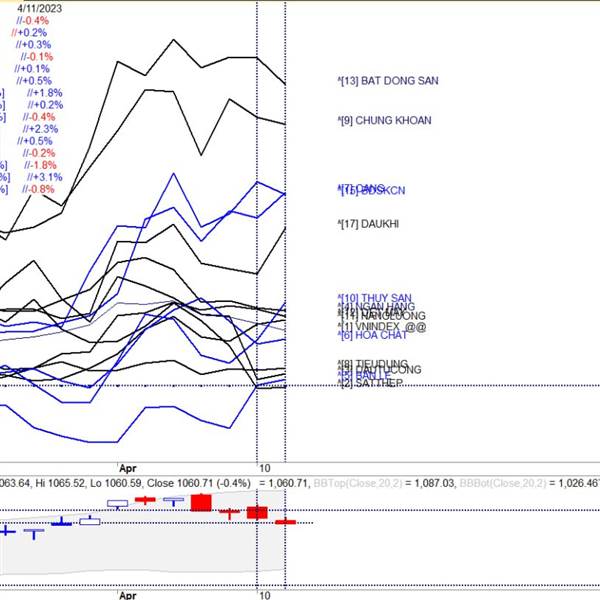Select the //-0.2% change value

[x=39, y=153]
